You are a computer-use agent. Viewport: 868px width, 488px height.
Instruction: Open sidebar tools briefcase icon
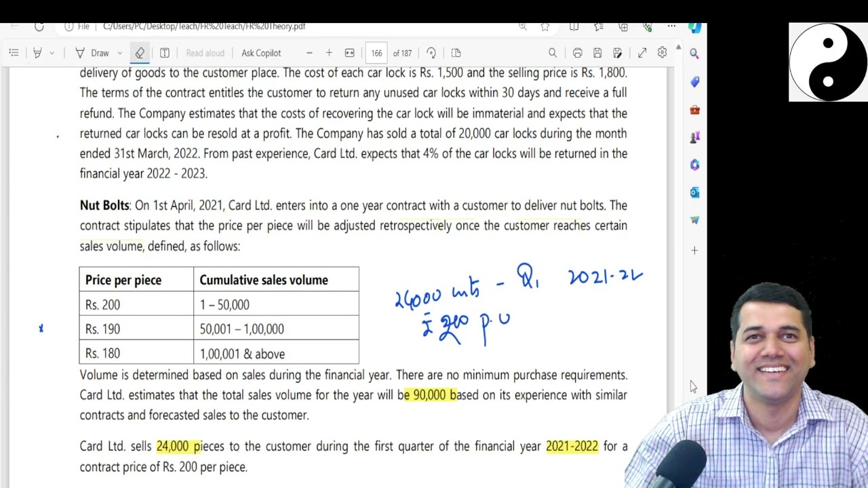[694, 110]
